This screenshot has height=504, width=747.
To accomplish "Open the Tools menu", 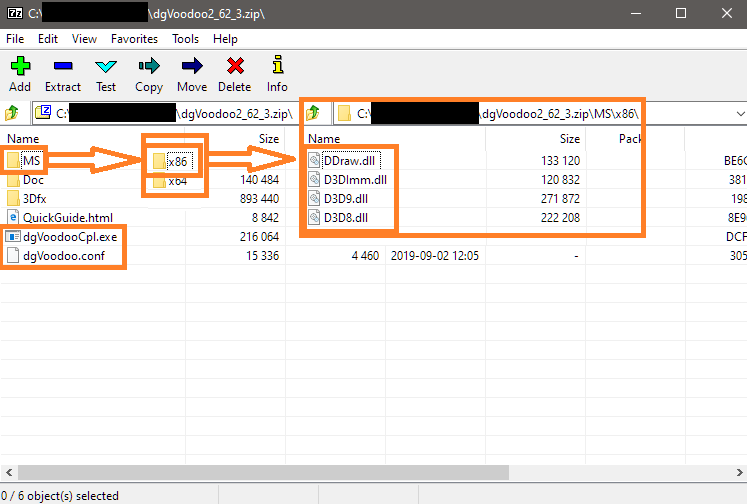I will pos(185,39).
